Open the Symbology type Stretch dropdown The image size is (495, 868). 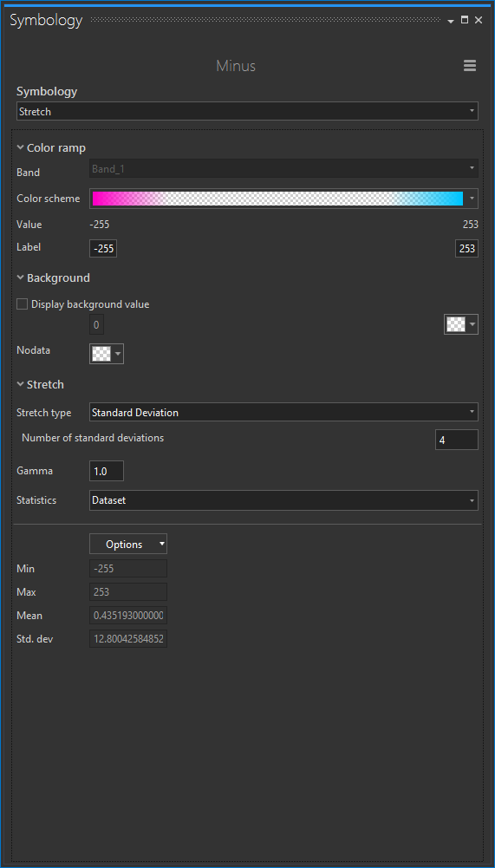(x=248, y=111)
